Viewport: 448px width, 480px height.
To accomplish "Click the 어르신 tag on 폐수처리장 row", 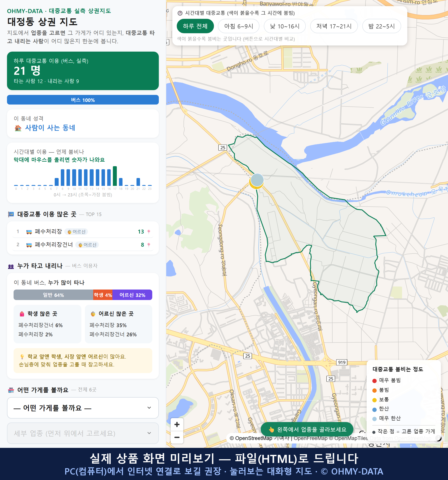I will (77, 232).
